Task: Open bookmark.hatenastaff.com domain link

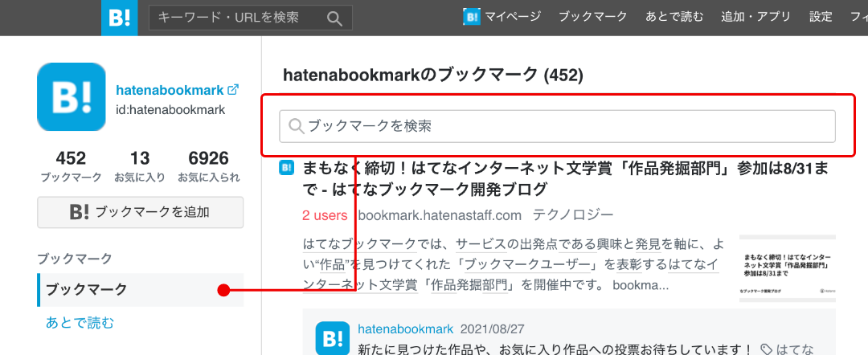Action: (x=440, y=215)
